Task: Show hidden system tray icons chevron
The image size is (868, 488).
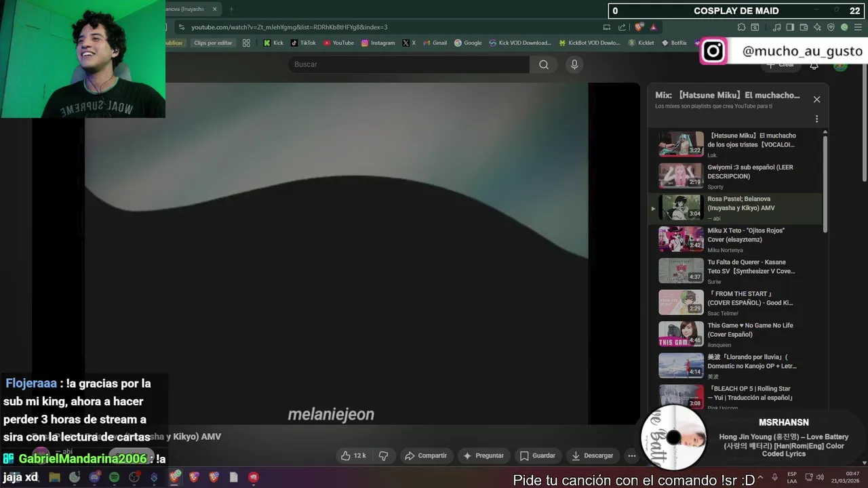Action: [x=760, y=477]
